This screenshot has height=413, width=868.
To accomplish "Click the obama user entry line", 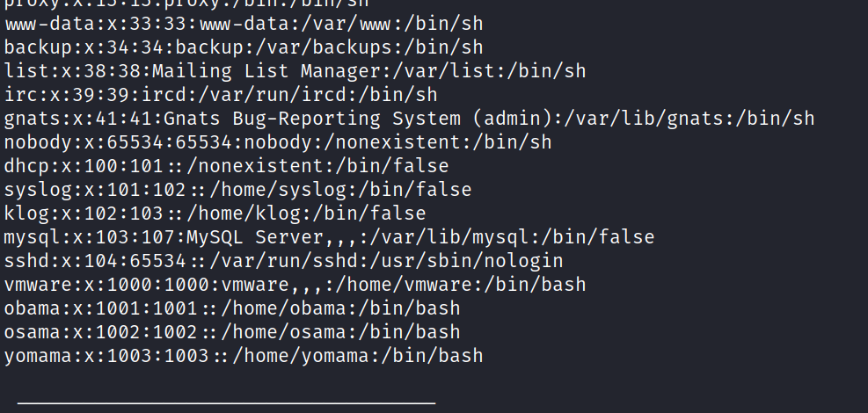I will (232, 308).
